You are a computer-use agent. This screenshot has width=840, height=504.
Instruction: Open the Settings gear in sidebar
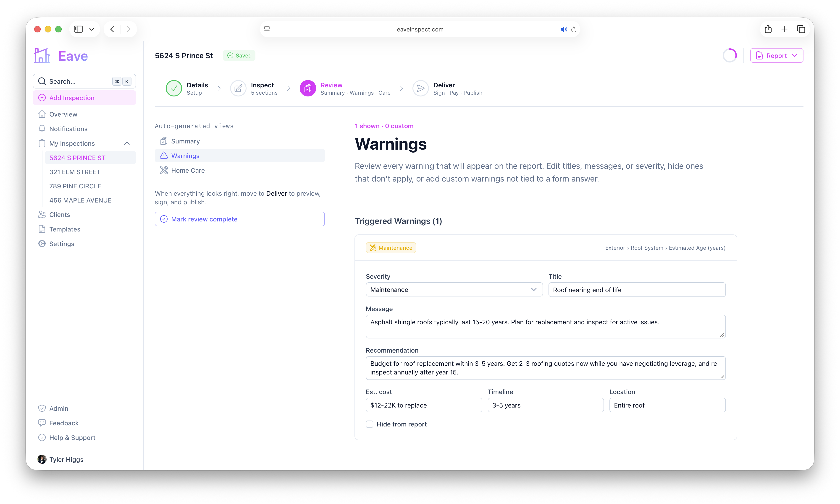click(42, 244)
